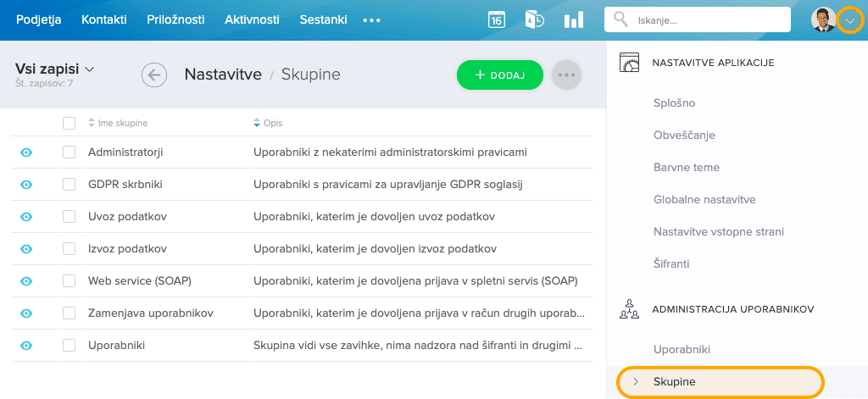Viewport: 868px width, 399px height.
Task: Open the Zamenjava uporabnikov group name
Action: [x=151, y=313]
